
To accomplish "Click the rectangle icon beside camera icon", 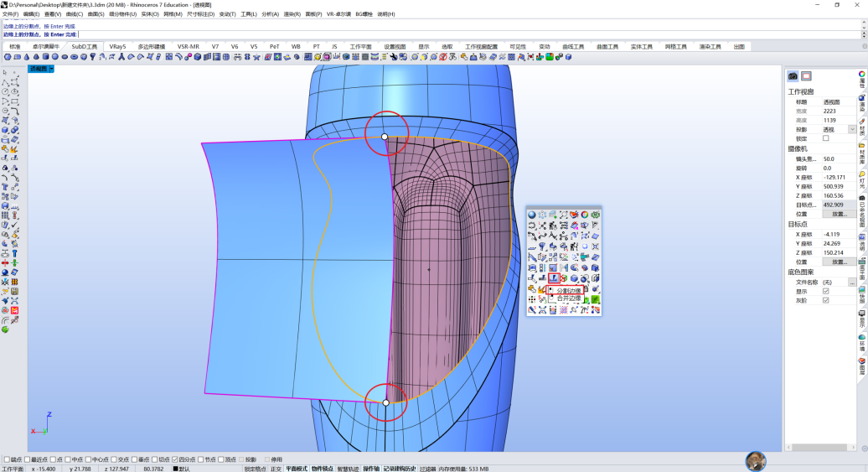I will [806, 76].
